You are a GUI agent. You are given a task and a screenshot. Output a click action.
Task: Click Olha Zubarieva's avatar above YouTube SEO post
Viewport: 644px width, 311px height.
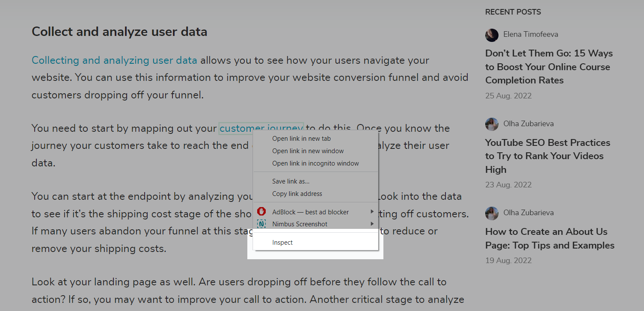492,124
